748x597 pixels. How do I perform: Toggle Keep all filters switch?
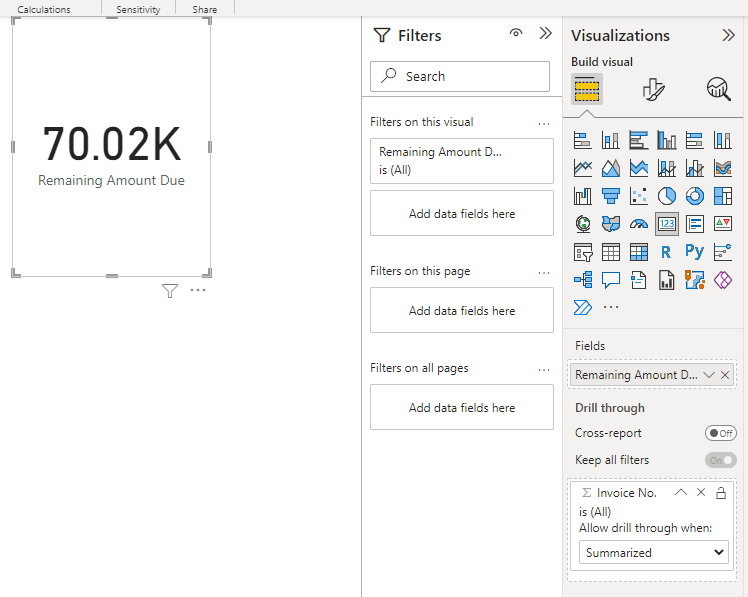click(720, 460)
